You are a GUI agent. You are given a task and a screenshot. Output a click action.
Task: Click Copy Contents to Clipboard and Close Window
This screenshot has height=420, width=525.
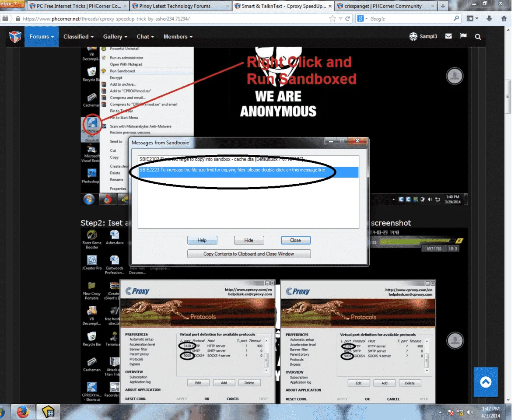248,254
